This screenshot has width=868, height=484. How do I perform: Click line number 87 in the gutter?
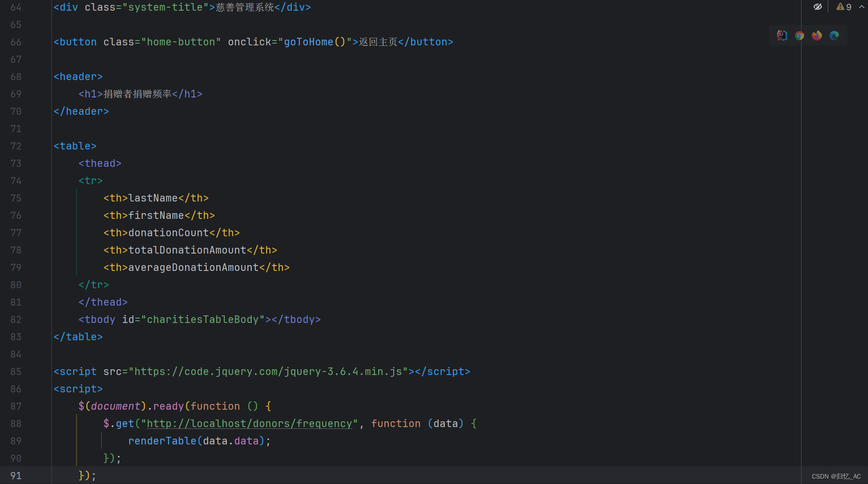16,406
